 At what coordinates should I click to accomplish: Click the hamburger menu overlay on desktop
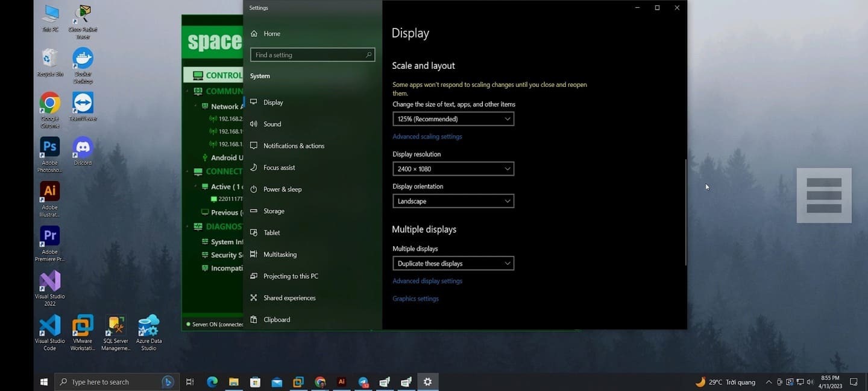pos(824,195)
